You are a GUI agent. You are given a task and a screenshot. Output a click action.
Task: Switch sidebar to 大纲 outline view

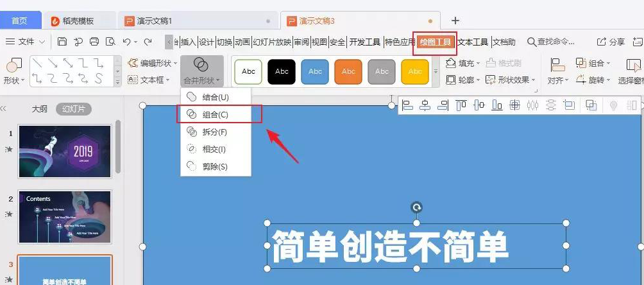pos(40,109)
